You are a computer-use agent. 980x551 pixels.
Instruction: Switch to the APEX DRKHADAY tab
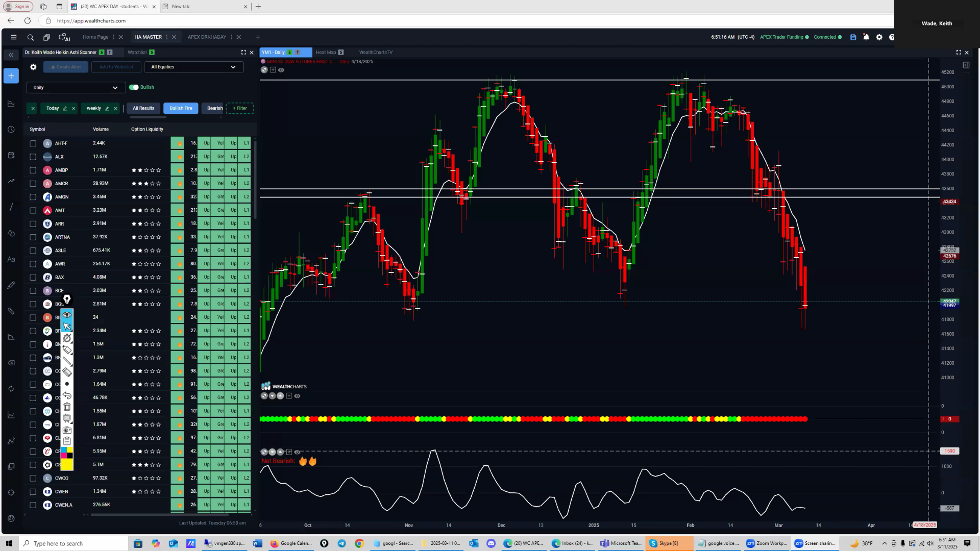[x=207, y=37]
